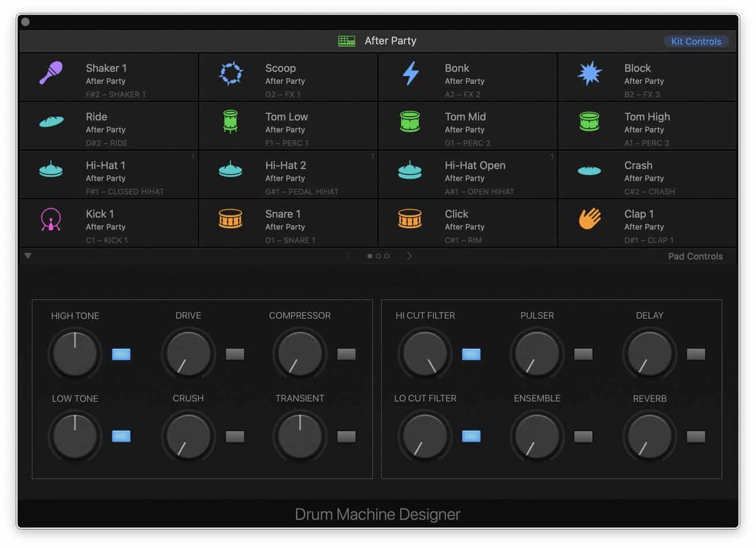756x548 pixels.
Task: Click the After Party kit name
Action: (390, 41)
